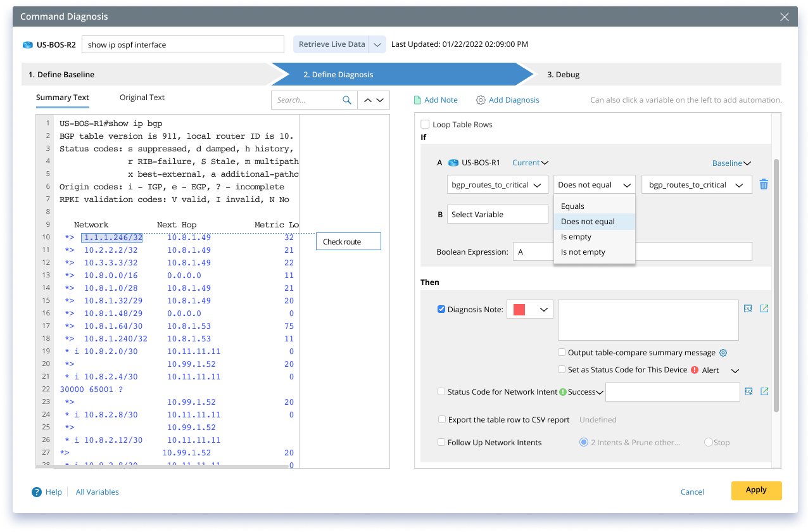Click the search magnifier icon
Screen dimensions: 808x532
(x=346, y=100)
